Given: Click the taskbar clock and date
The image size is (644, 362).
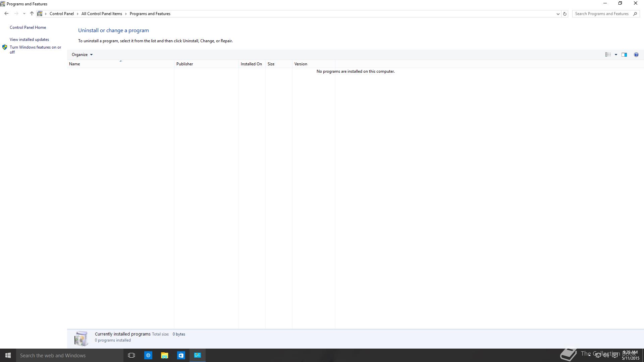Looking at the screenshot, I should pyautogui.click(x=630, y=355).
